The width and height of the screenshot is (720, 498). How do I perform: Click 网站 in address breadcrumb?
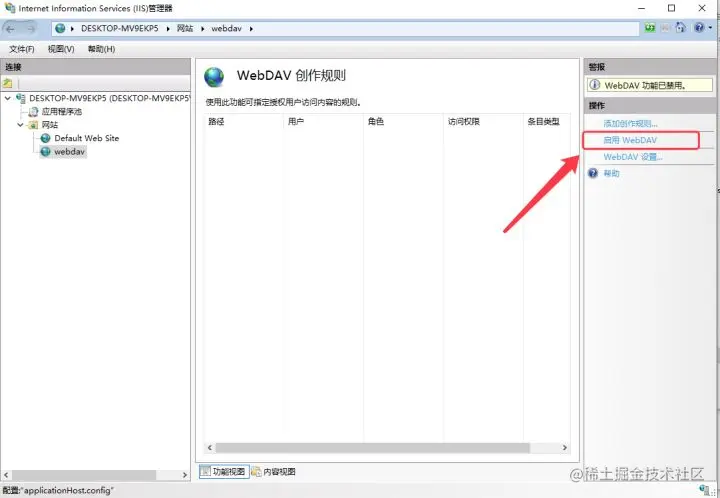click(185, 28)
